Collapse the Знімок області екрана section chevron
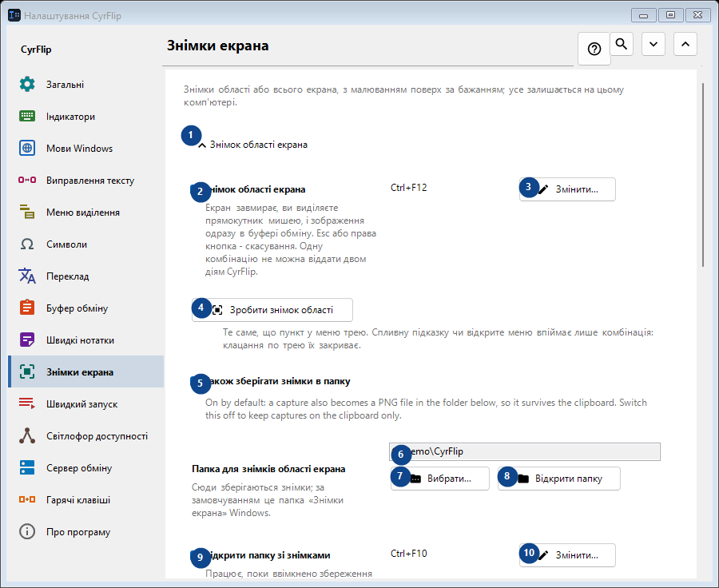Screen dimensions: 719x588 [x=202, y=145]
